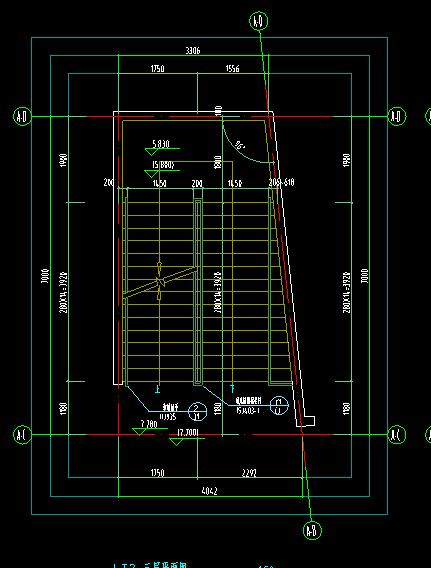This screenshot has height=568, width=431.
Task: Click the right-side A-D axis bubble
Action: tap(397, 116)
